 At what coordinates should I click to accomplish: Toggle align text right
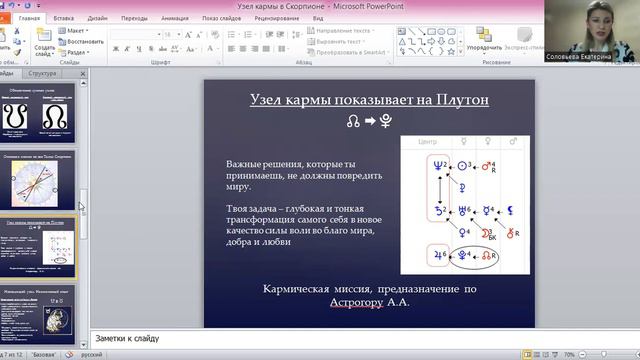pos(255,49)
